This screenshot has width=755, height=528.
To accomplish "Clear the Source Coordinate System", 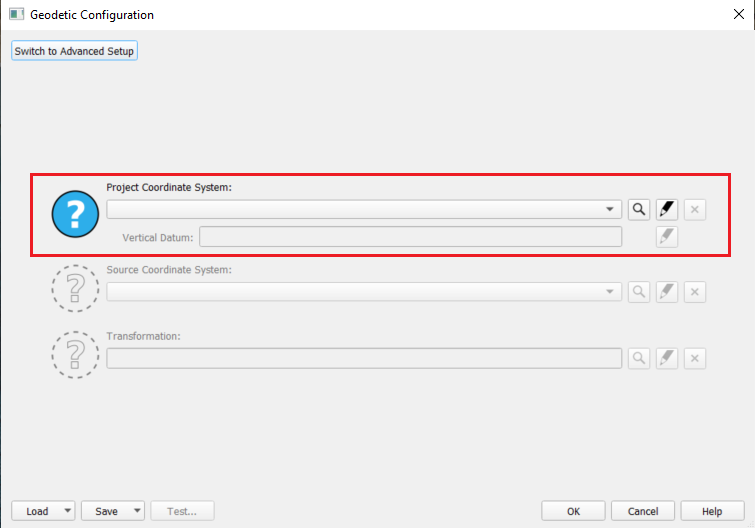I will pyautogui.click(x=696, y=291).
